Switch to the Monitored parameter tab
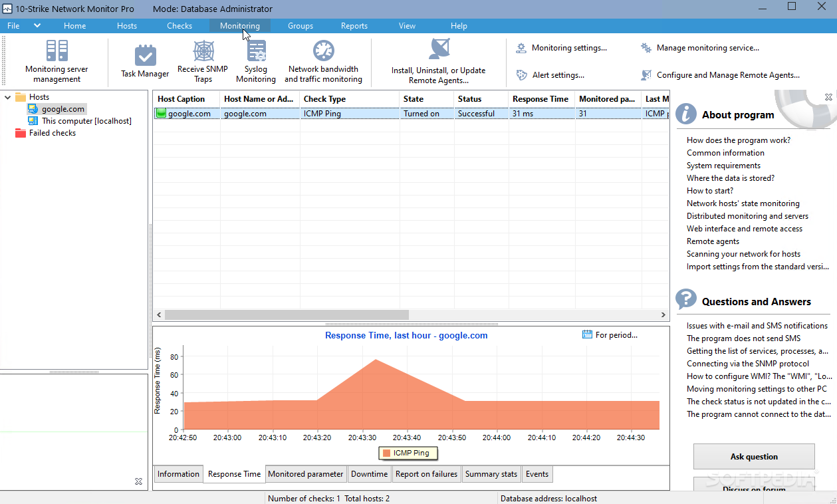837x504 pixels. (306, 474)
